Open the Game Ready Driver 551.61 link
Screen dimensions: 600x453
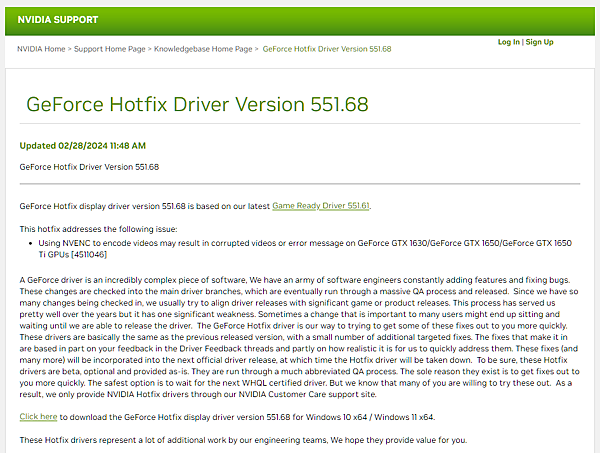[321, 206]
